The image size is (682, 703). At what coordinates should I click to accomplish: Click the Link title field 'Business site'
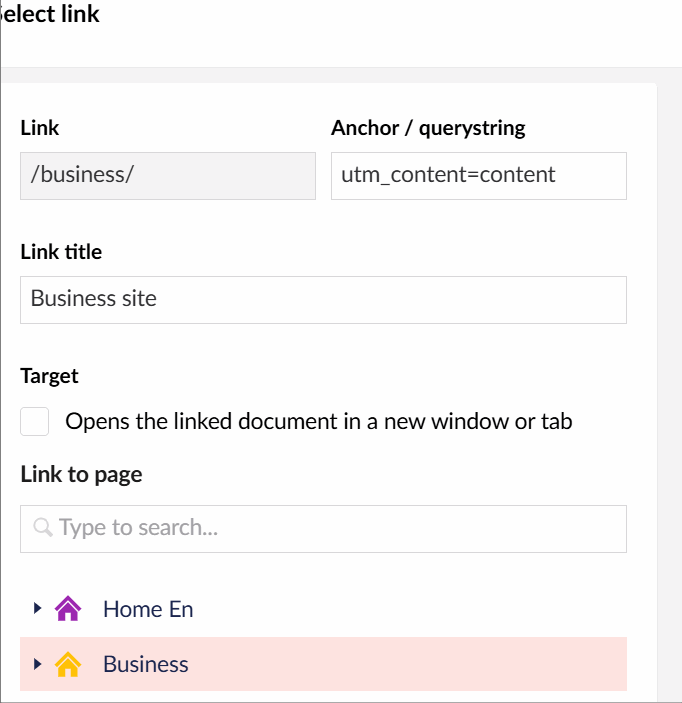point(323,299)
